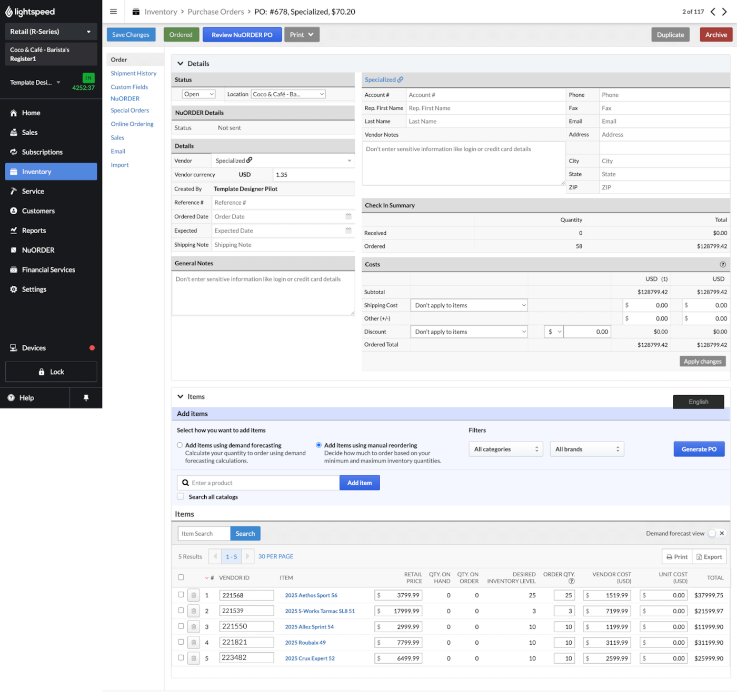Delete item row 3 with trash icon
Viewport: 737px width, 700px height.
coord(194,627)
